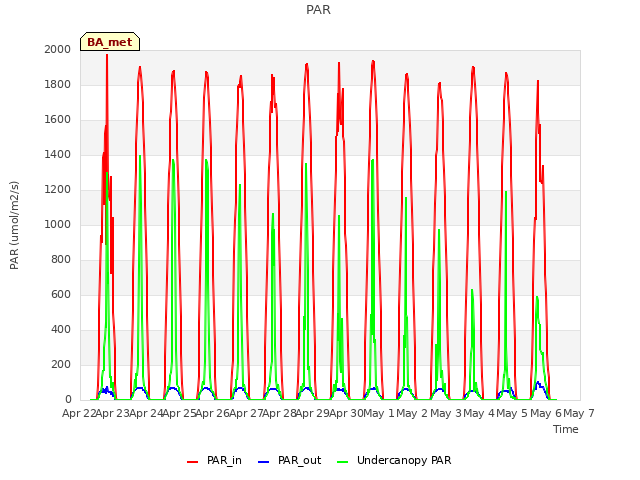
Task: Click the green Undercanopy PAR legend swatch
Action: tap(343, 462)
